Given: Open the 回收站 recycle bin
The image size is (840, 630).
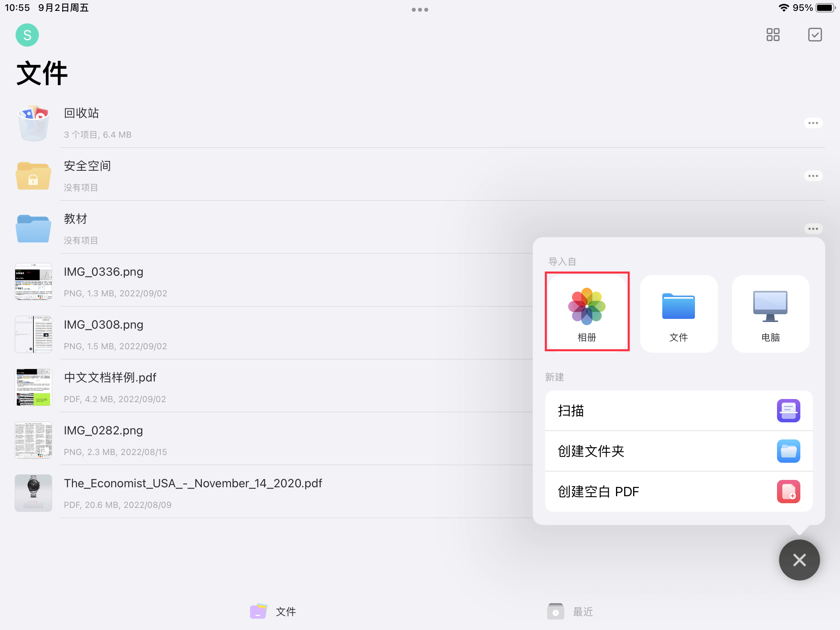Looking at the screenshot, I should pyautogui.click(x=33, y=123).
